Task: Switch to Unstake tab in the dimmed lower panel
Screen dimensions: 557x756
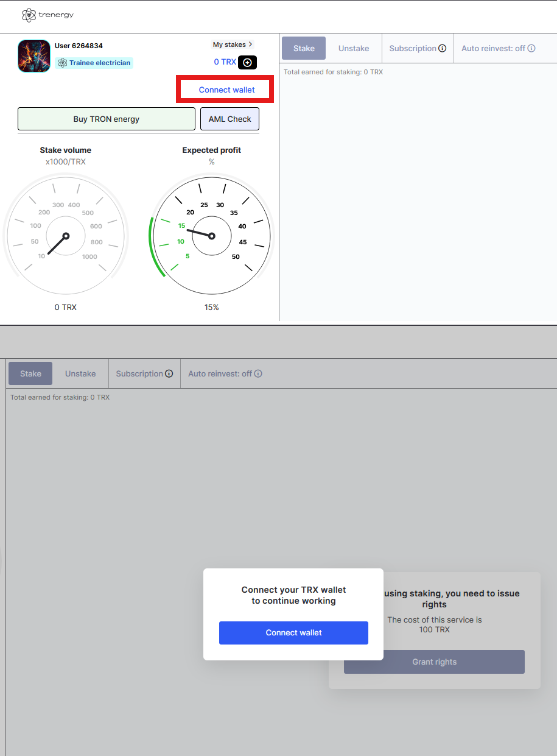Action: pos(80,373)
